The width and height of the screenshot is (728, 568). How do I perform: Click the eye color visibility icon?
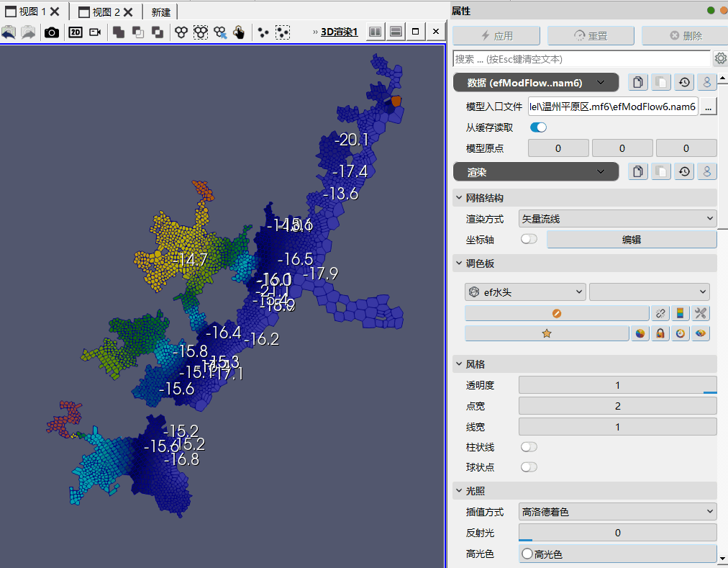[x=701, y=333]
